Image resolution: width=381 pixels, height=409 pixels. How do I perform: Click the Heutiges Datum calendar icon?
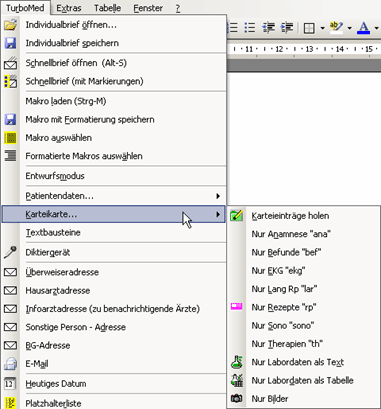tap(10, 384)
